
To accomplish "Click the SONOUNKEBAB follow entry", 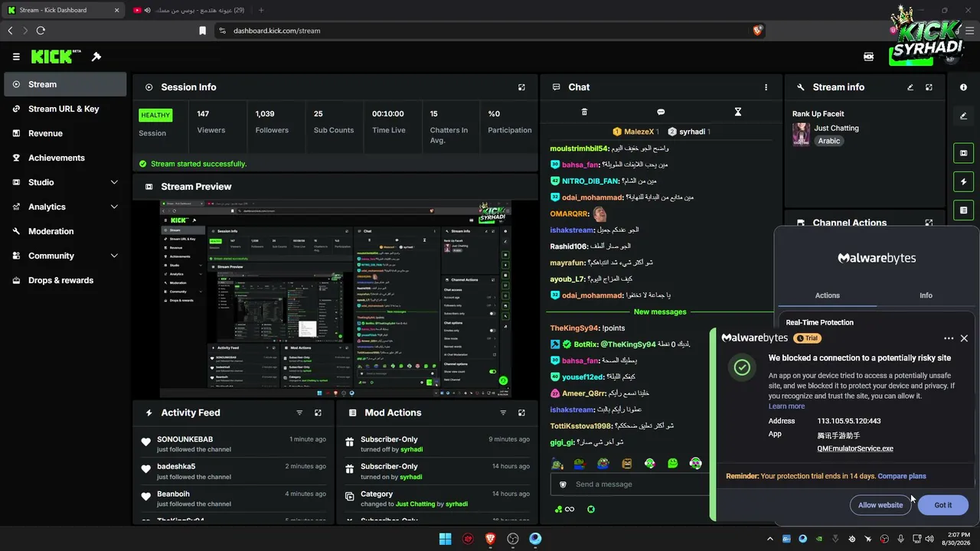I will (234, 444).
